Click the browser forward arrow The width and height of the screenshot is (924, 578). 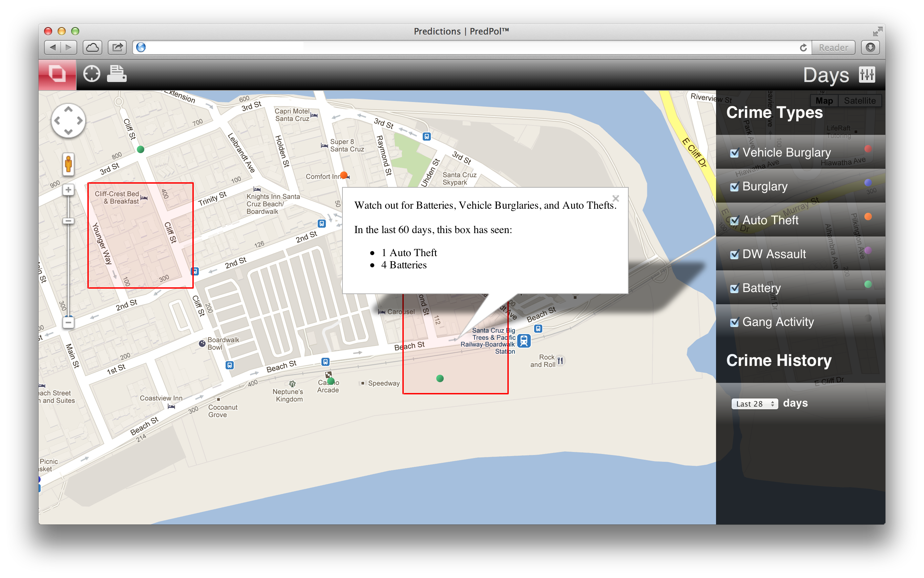69,47
